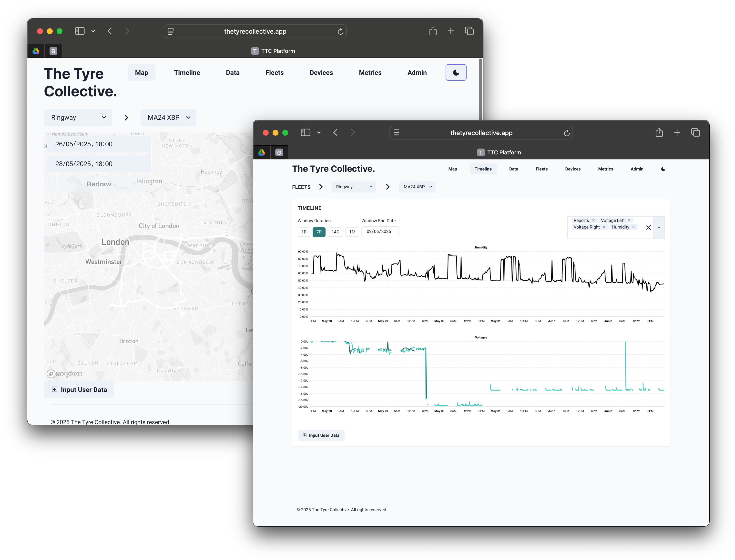Expand series selector dropdown arrow
735x560 pixels.
pyautogui.click(x=659, y=227)
